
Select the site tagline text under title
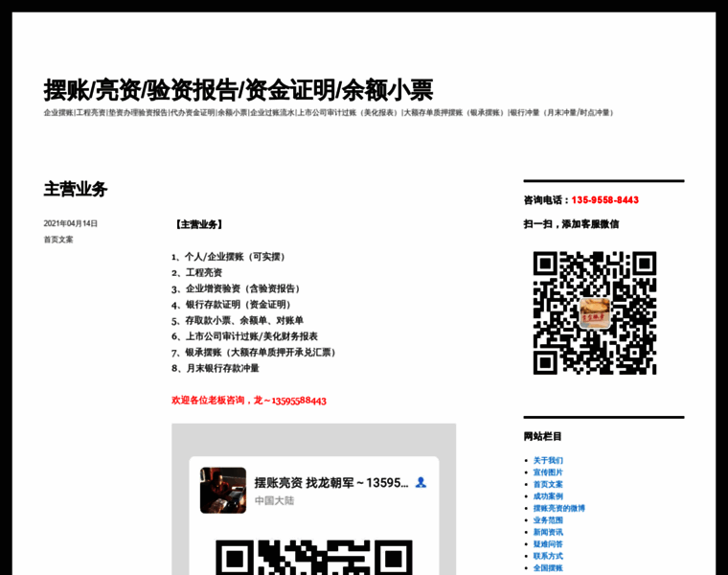pos(329,113)
